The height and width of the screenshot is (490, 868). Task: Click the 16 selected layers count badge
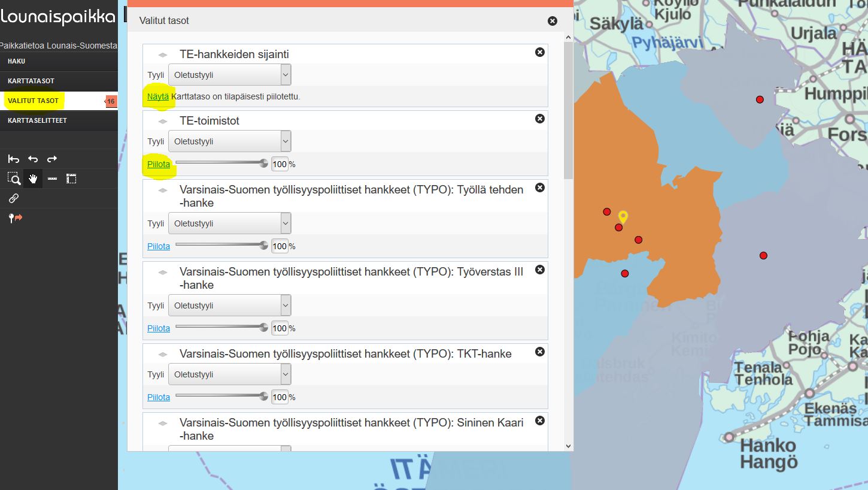point(111,101)
